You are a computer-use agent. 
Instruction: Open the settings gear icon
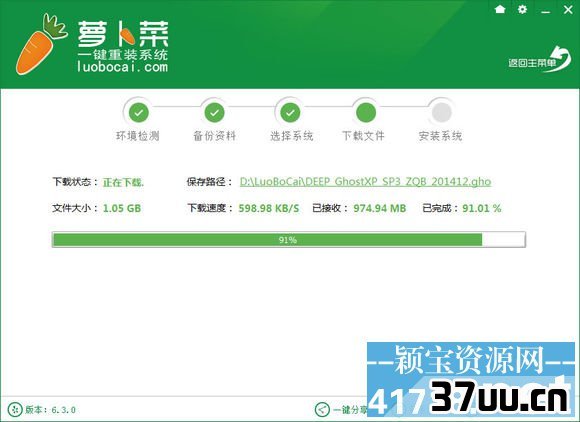pos(522,9)
